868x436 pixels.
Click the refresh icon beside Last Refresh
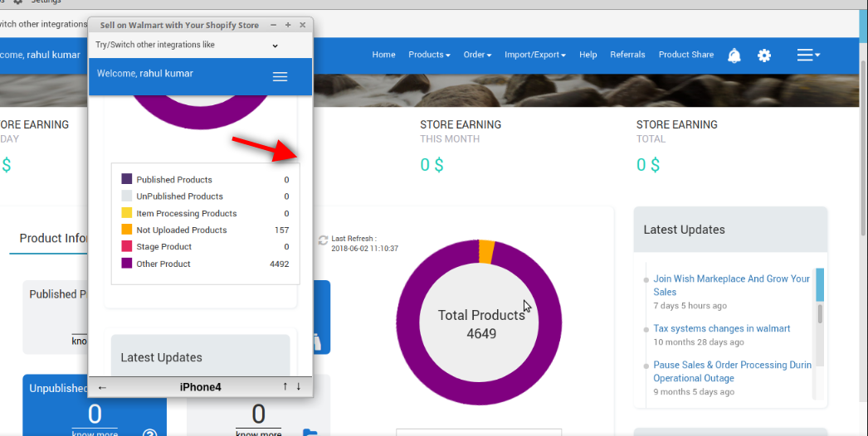click(x=323, y=240)
